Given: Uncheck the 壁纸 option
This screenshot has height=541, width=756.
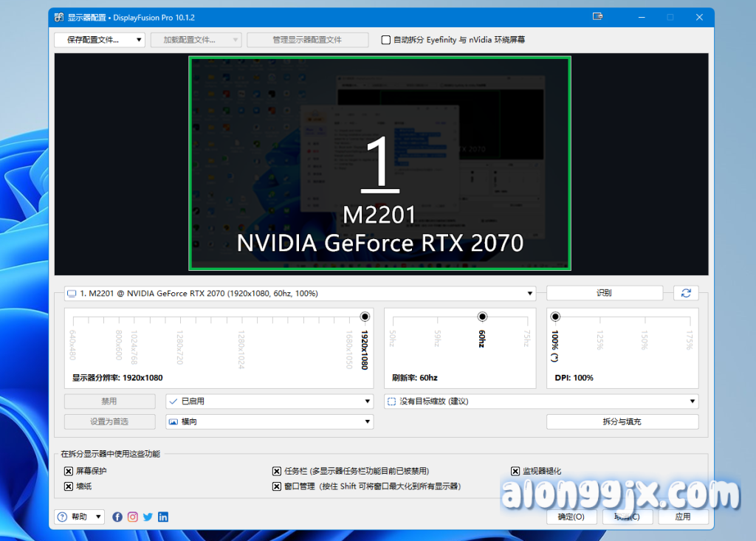Looking at the screenshot, I should (x=68, y=486).
